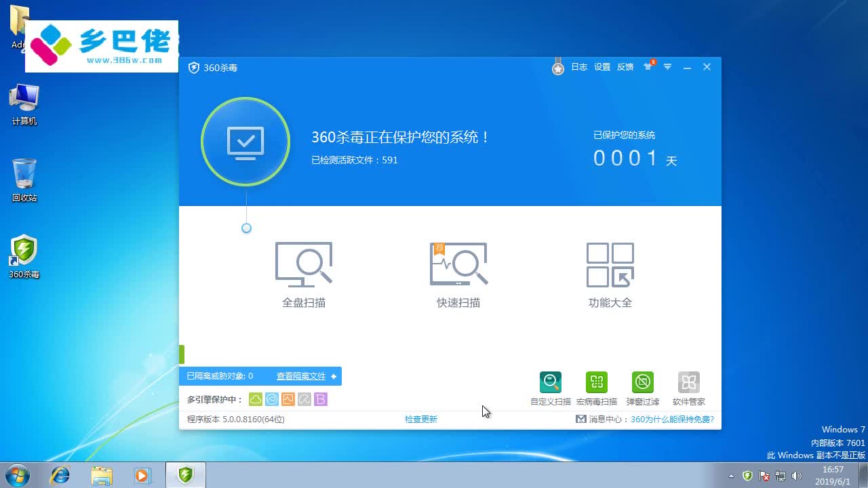
Task: Open the titlebar dropdown arrow menu
Action: [667, 67]
